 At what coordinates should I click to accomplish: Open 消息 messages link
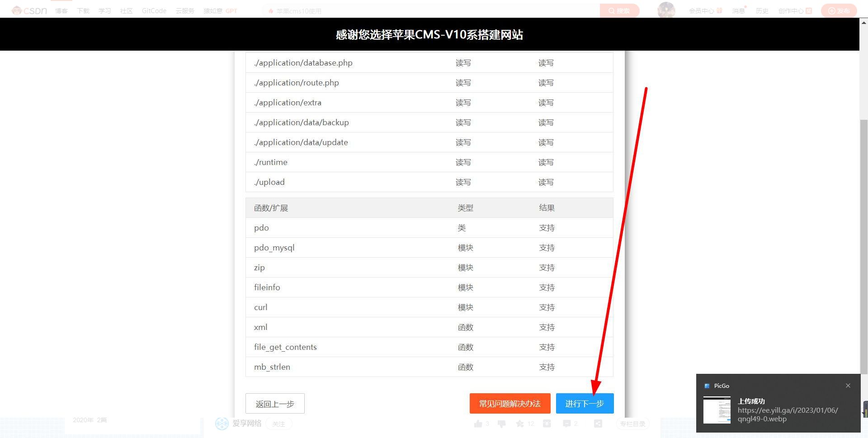point(739,11)
